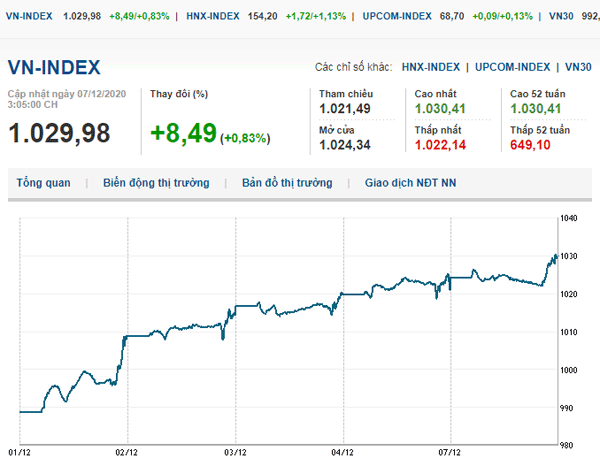600x466 pixels.
Task: Click the 1020 label on price axis
Action: pyautogui.click(x=569, y=294)
